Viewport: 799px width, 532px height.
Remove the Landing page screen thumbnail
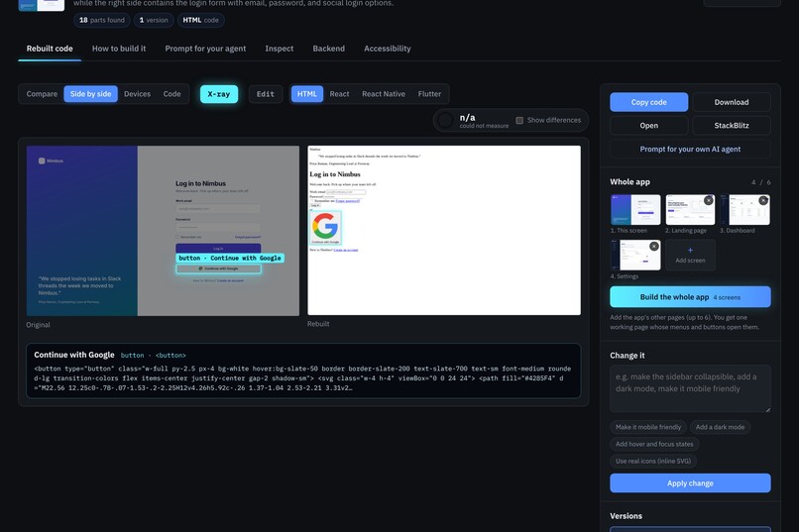709,200
